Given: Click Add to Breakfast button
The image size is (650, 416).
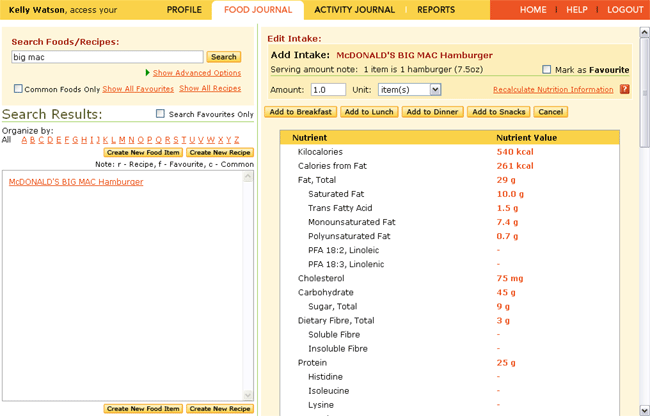Looking at the screenshot, I should tap(301, 112).
